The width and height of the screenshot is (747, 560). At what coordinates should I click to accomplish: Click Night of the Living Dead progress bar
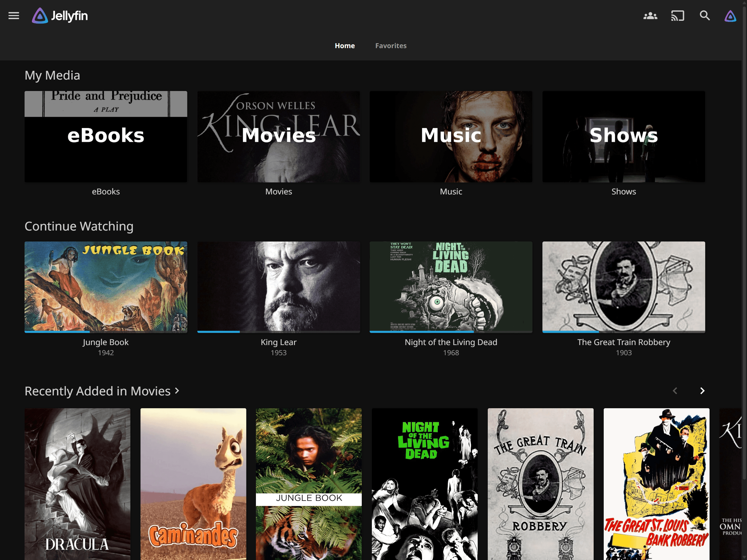[451, 332]
